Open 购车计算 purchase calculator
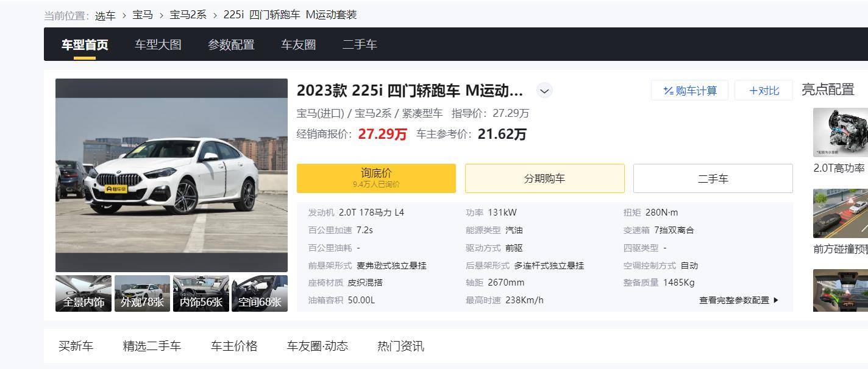The height and width of the screenshot is (369, 868). (x=689, y=91)
